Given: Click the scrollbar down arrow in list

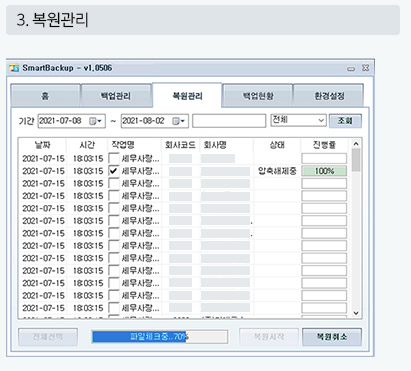Looking at the screenshot, I should pyautogui.click(x=356, y=313).
